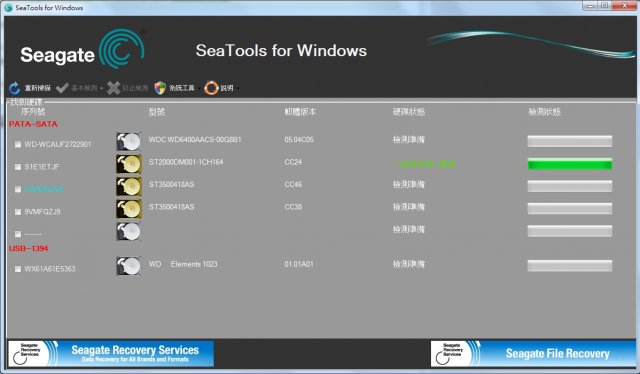Click the green test-passed status text
This screenshot has height=374, width=640.
424,164
